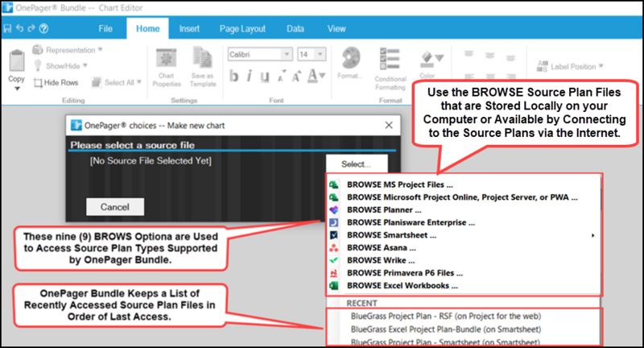
Task: Open recent BlueGrass Project Plan - RSF
Action: point(446,317)
